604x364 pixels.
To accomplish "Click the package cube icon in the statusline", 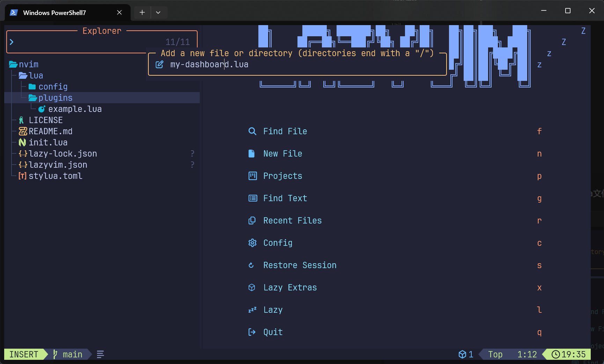I will point(462,355).
